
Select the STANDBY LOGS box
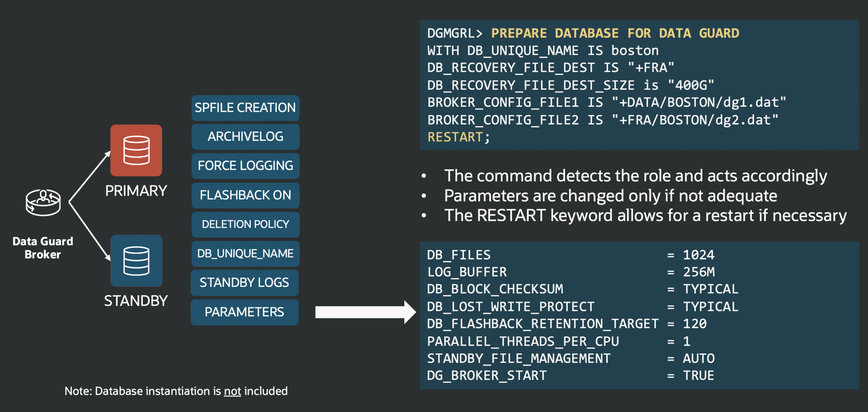(244, 283)
